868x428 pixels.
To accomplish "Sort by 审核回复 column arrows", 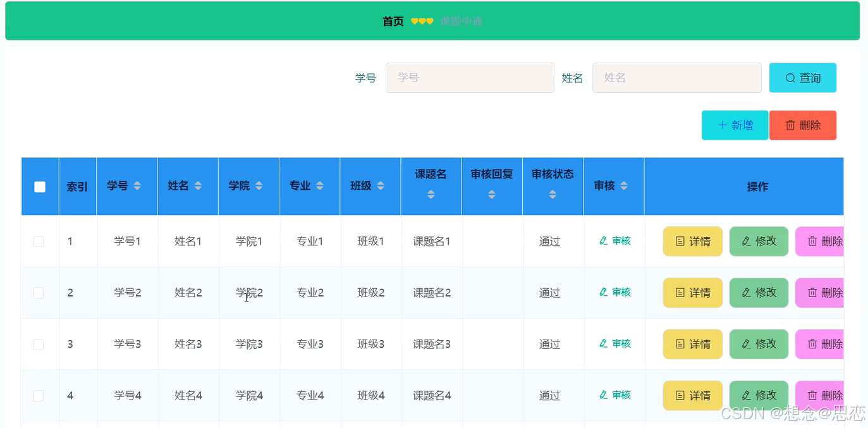I will (x=491, y=195).
